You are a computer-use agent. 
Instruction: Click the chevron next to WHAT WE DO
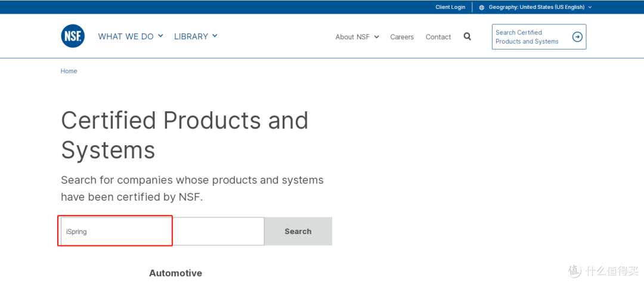pyautogui.click(x=160, y=36)
